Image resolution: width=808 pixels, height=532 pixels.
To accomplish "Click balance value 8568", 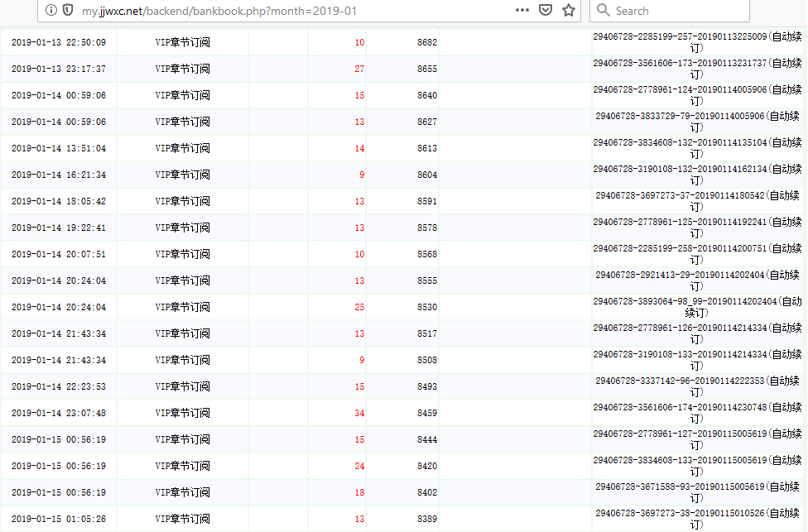I will click(x=427, y=254).
